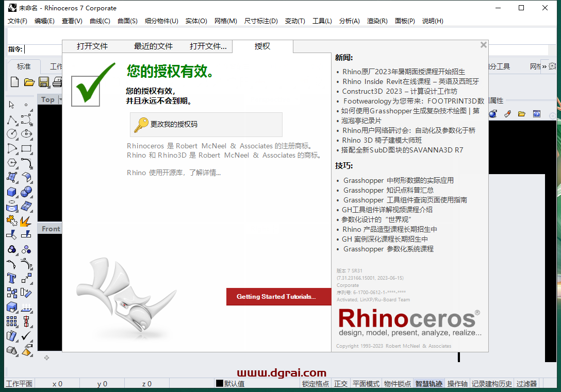The image size is (561, 392).
Task: Open the 了解详情 open-source libraries link
Action: click(205, 173)
